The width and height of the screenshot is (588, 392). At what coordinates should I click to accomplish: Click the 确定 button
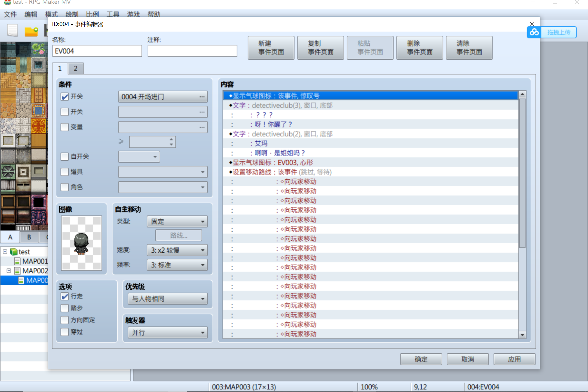pos(421,359)
